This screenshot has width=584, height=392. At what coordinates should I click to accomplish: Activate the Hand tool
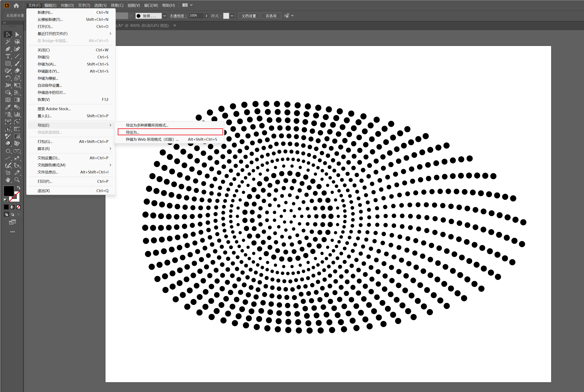8,180
